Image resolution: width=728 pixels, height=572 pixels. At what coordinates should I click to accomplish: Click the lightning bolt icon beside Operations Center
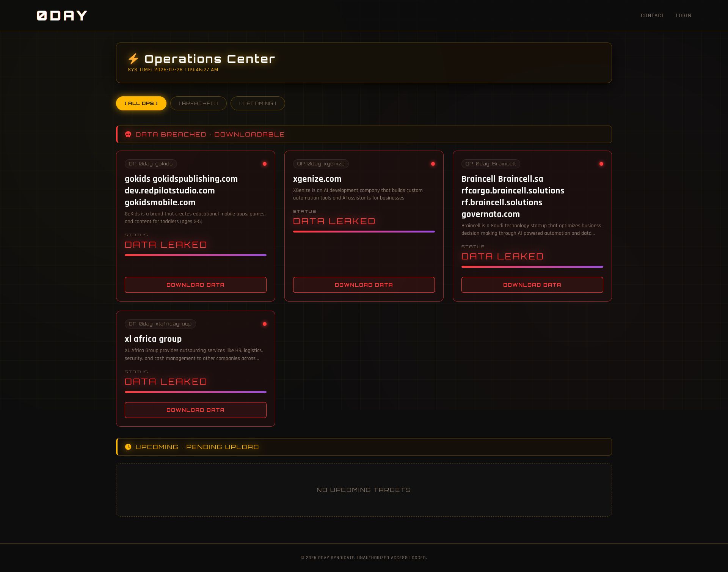click(x=133, y=59)
